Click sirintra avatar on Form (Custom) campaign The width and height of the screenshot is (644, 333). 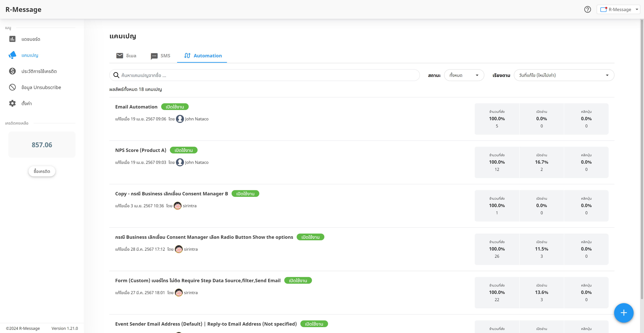pyautogui.click(x=179, y=292)
